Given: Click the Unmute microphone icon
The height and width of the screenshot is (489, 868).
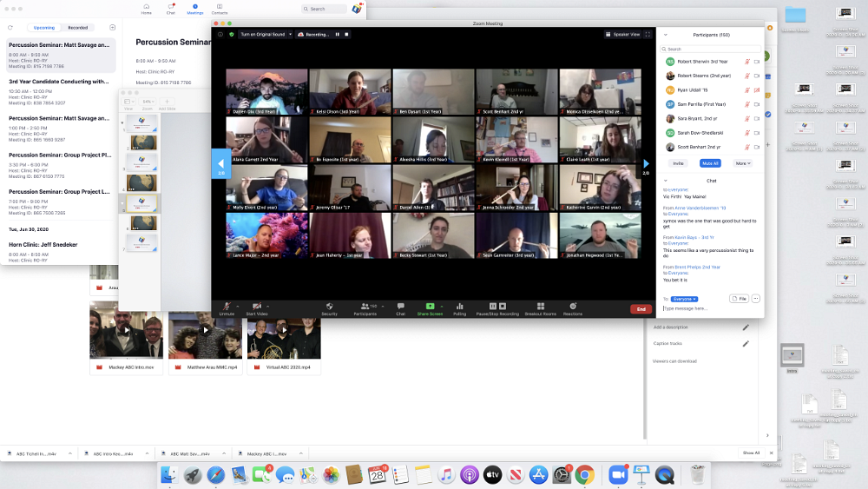Looking at the screenshot, I should click(227, 306).
